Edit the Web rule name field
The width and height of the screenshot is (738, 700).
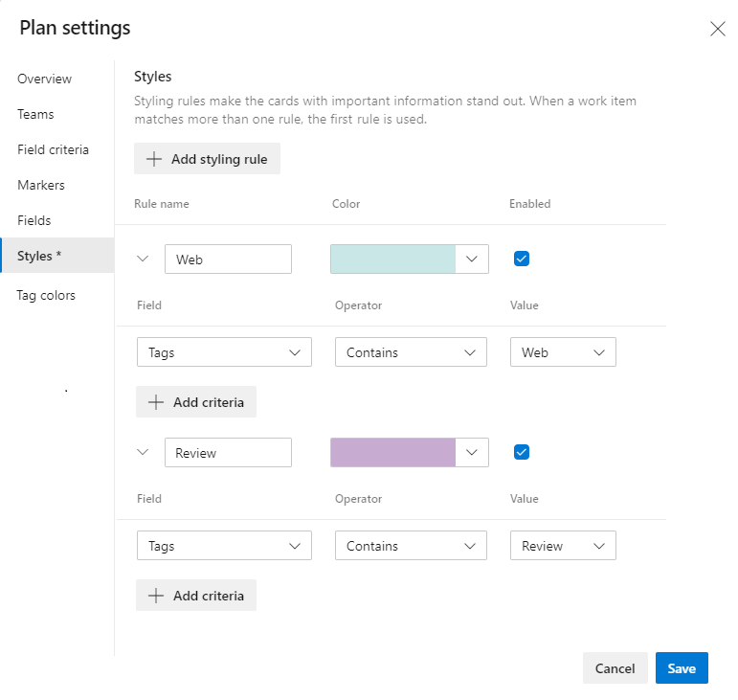(x=228, y=259)
